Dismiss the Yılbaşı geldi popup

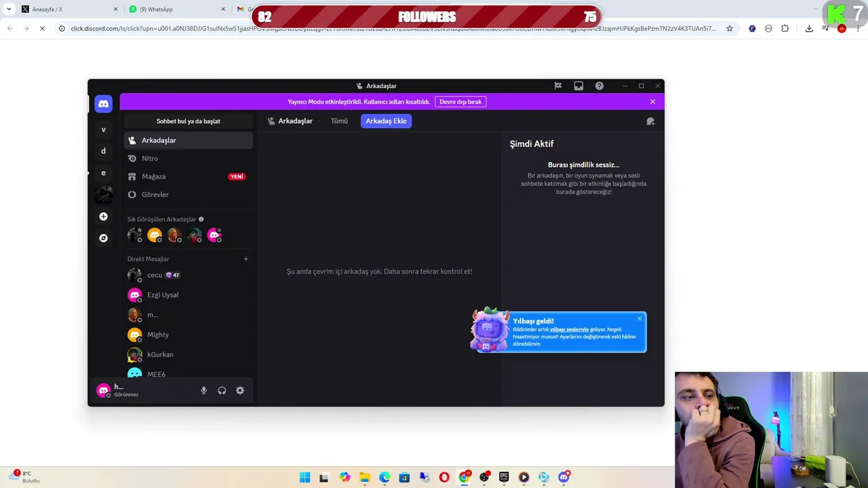(639, 319)
